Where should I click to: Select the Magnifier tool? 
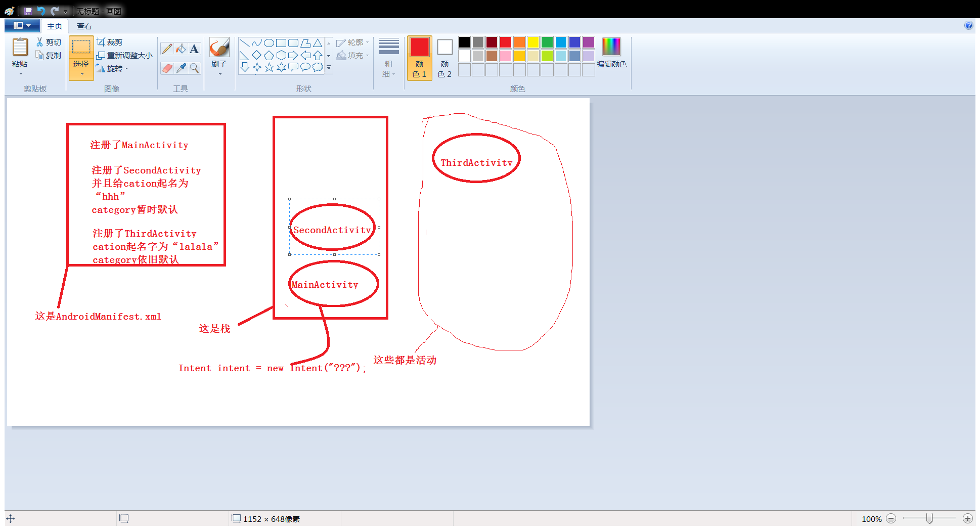194,68
